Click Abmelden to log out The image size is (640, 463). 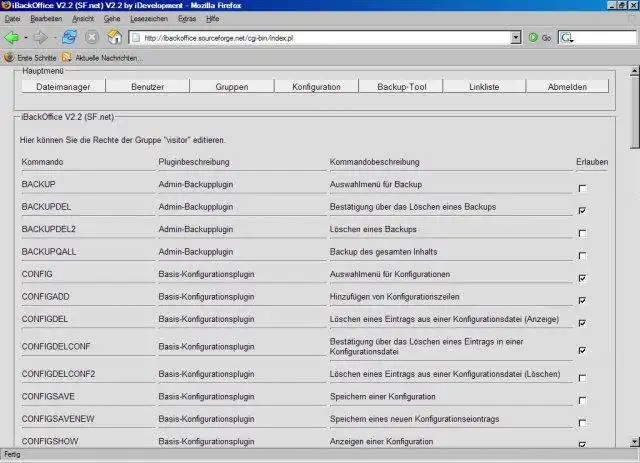[x=567, y=87]
